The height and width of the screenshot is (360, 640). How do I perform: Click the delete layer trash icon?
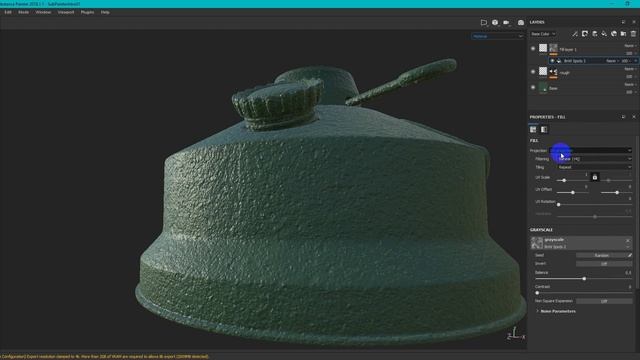point(633,34)
